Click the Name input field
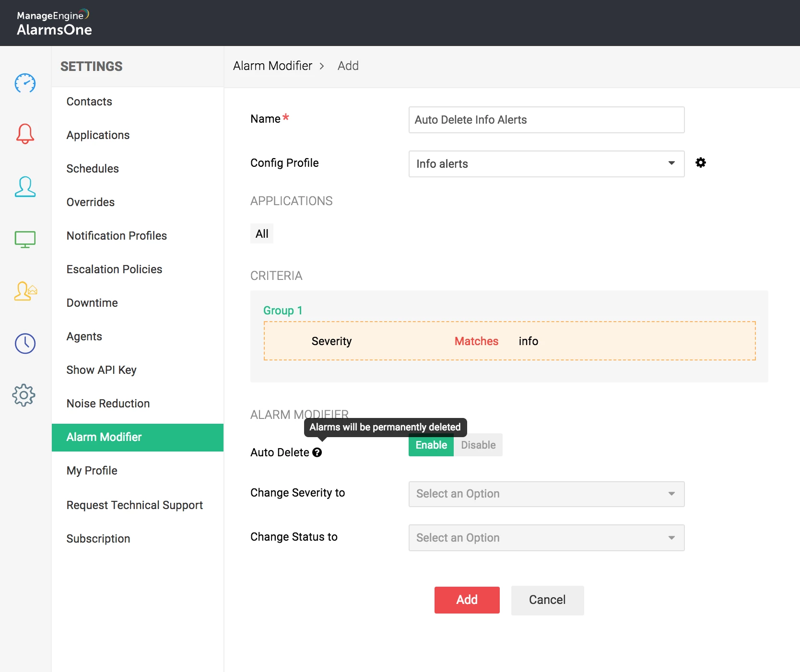Screen dimensions: 800x672 (x=546, y=120)
